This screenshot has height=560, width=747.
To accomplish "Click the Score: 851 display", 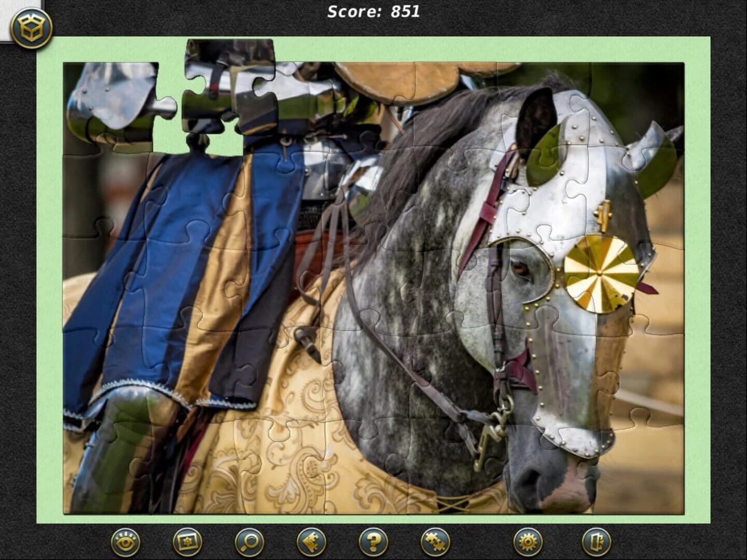I will coord(372,11).
